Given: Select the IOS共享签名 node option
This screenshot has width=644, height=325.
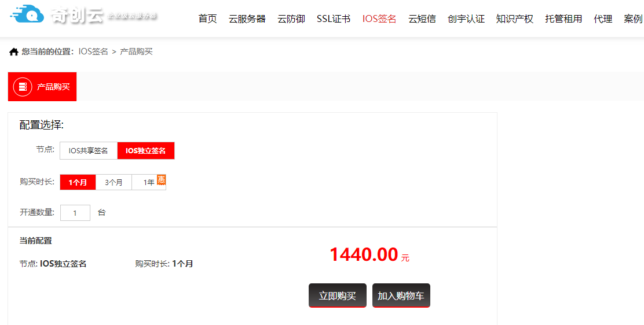Looking at the screenshot, I should pos(88,150).
